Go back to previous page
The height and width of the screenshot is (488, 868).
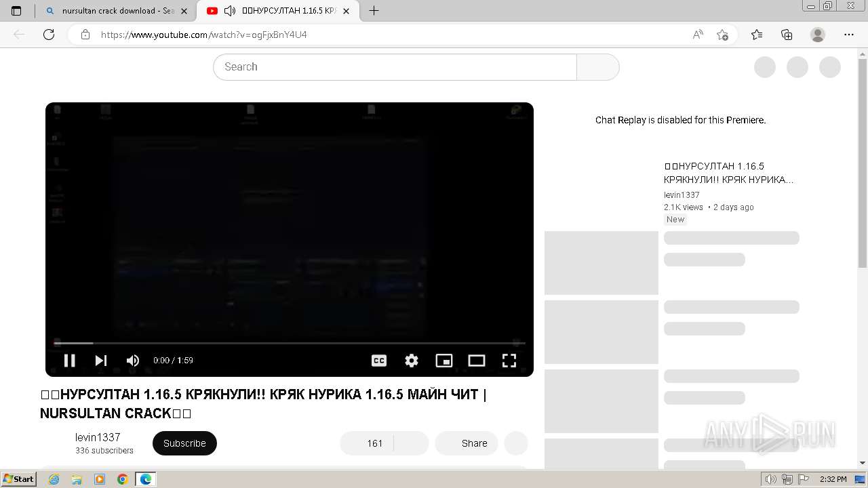point(19,35)
